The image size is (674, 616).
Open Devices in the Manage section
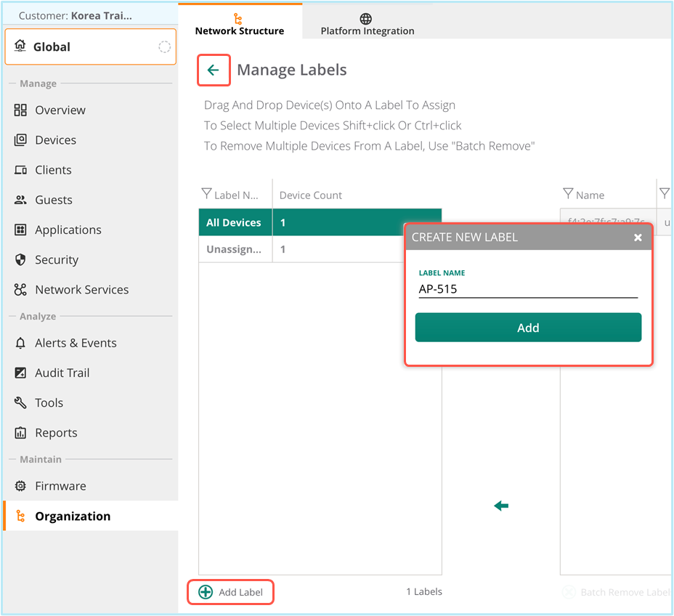pyautogui.click(x=55, y=140)
